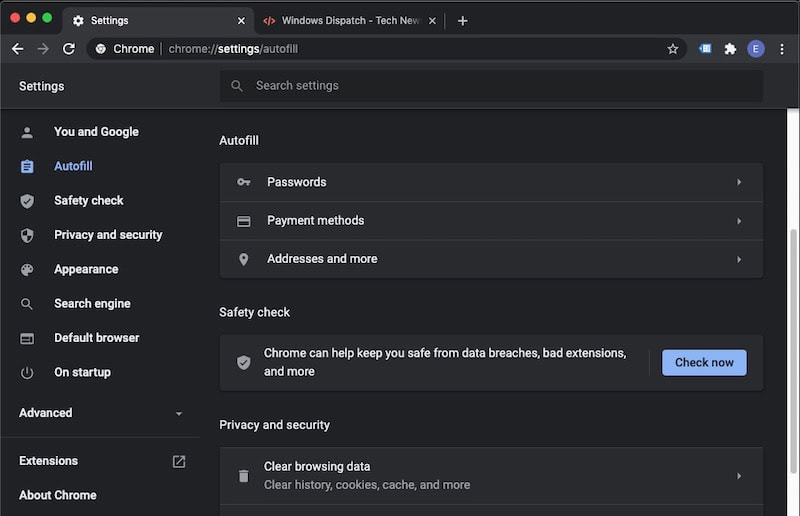Click the trash icon beside Clear browsing data
800x516 pixels.
tap(243, 476)
